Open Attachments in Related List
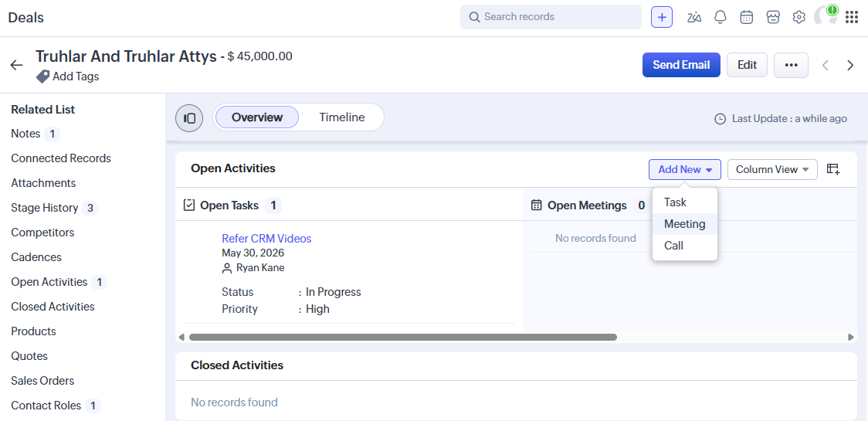Viewport: 868px width, 421px height. 43,183
